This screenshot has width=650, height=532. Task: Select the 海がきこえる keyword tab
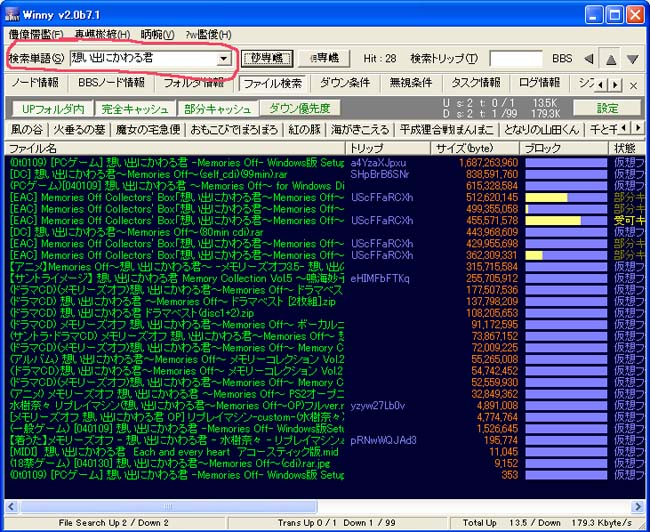360,130
